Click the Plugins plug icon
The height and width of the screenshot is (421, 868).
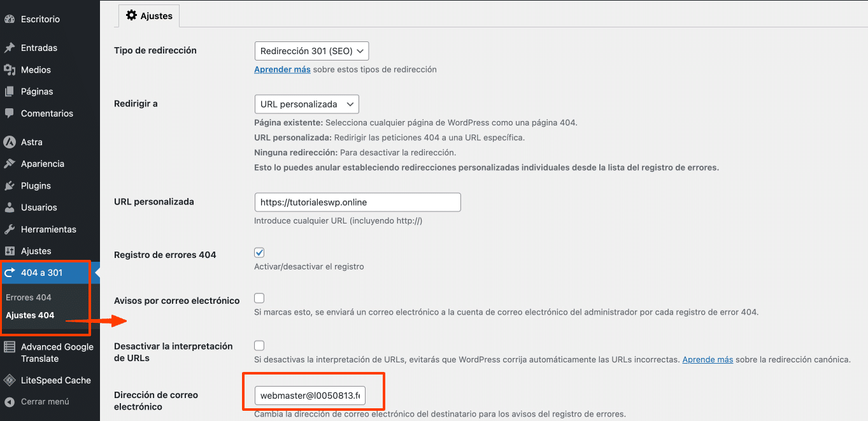[x=10, y=186]
